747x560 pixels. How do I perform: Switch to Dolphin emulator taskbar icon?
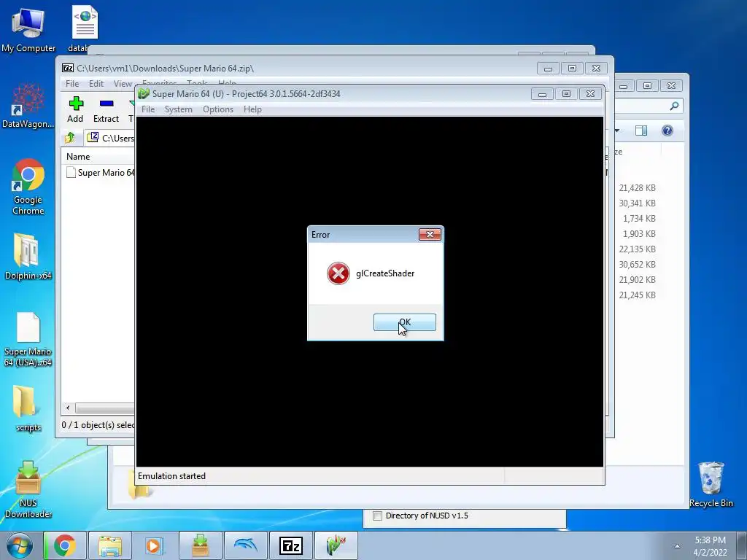pyautogui.click(x=245, y=545)
